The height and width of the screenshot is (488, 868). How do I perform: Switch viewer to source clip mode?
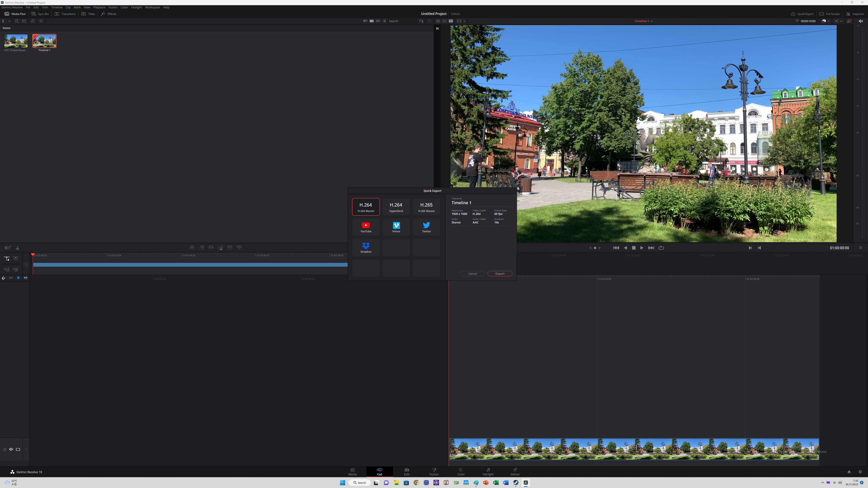click(x=438, y=21)
